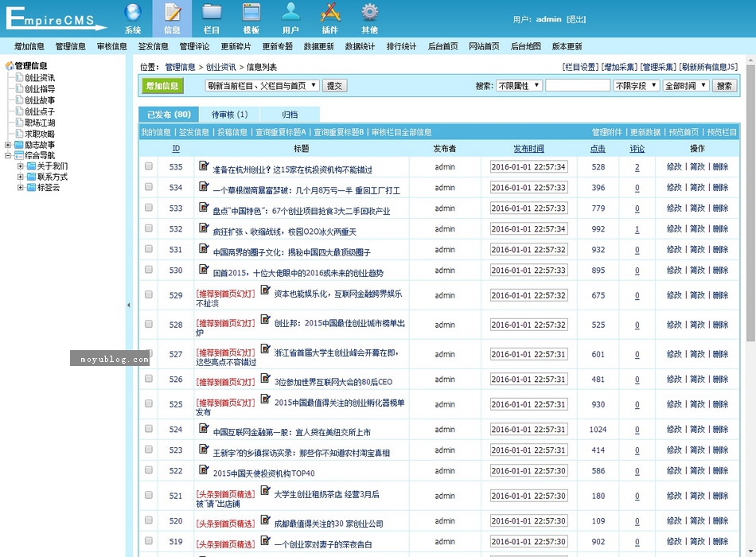
Task: Expand the 标签云 tree node
Action: coord(20,187)
